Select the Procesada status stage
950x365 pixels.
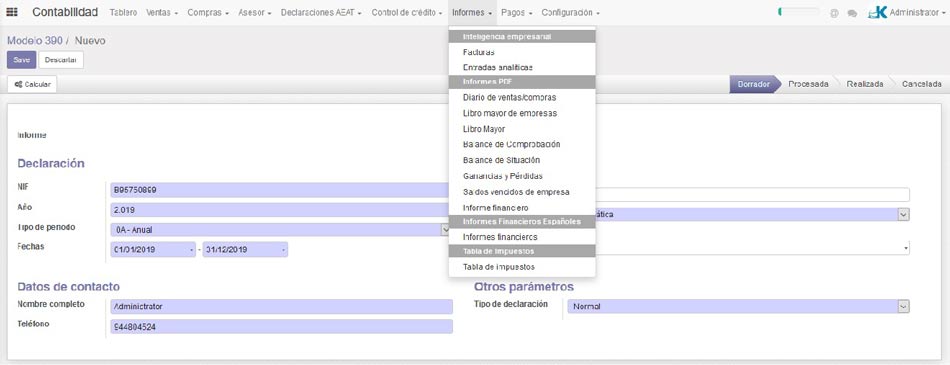pyautogui.click(x=808, y=84)
